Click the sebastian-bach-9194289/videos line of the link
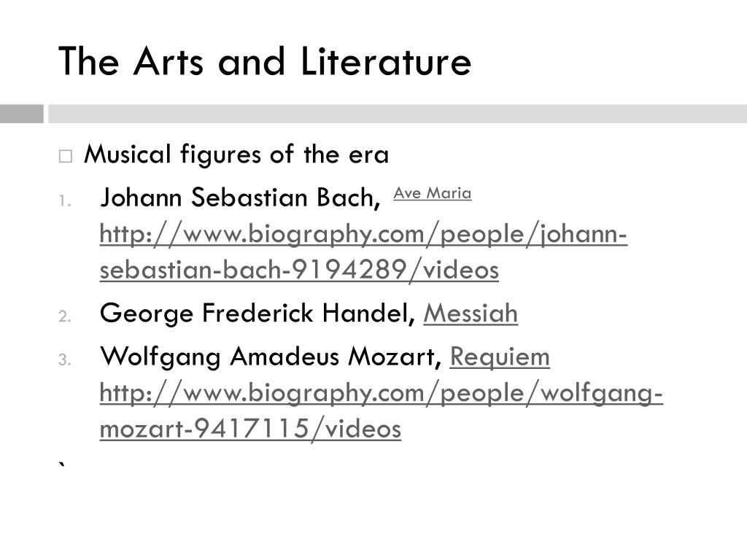This screenshot has width=747, height=560. [299, 270]
